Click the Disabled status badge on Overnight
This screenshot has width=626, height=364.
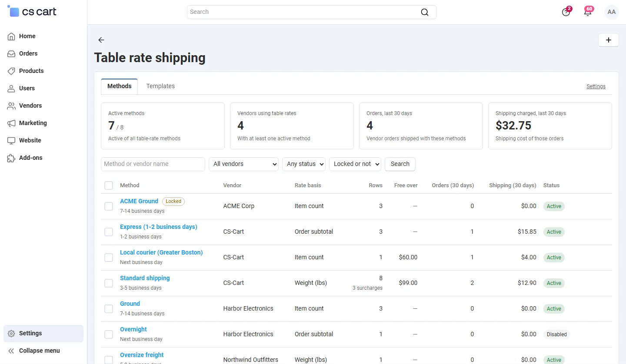[x=557, y=334]
